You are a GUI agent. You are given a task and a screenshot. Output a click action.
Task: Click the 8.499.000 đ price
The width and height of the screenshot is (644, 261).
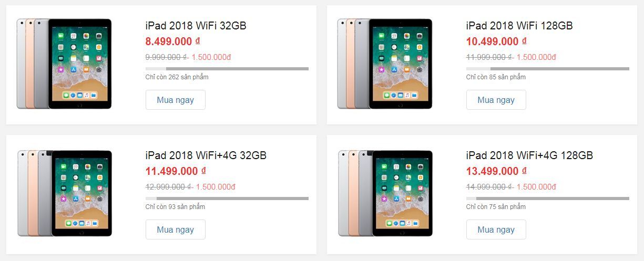tap(172, 41)
